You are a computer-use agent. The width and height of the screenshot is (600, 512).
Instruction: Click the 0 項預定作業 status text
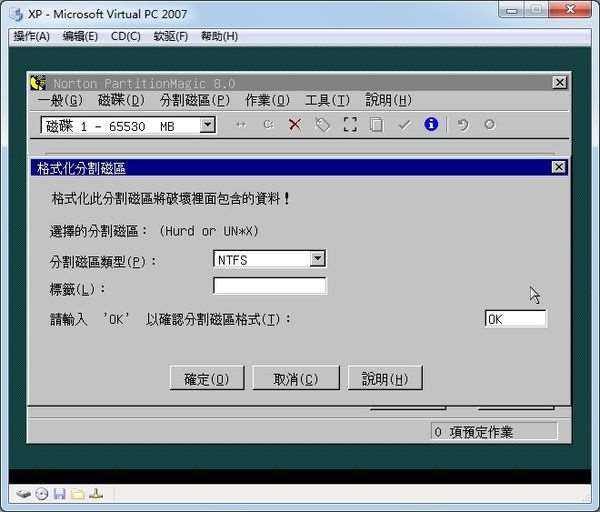[x=474, y=432]
